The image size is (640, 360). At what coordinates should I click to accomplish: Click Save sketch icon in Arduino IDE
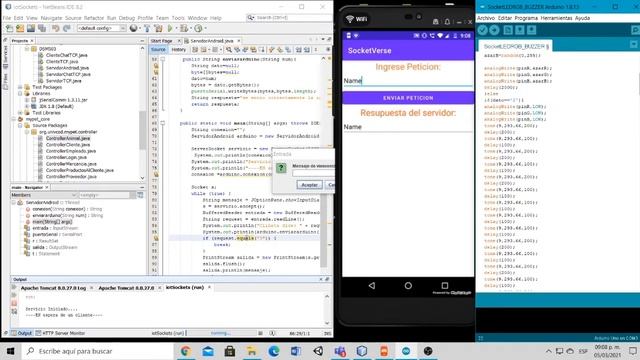tap(531, 30)
